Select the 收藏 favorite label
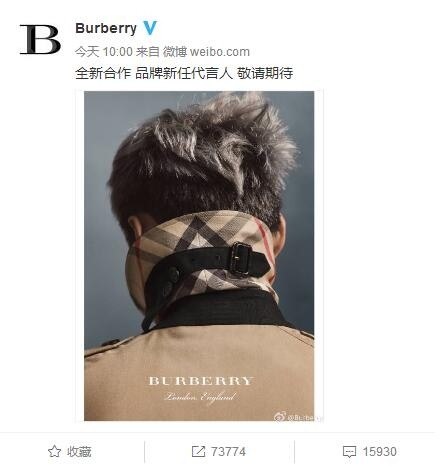 point(79,452)
